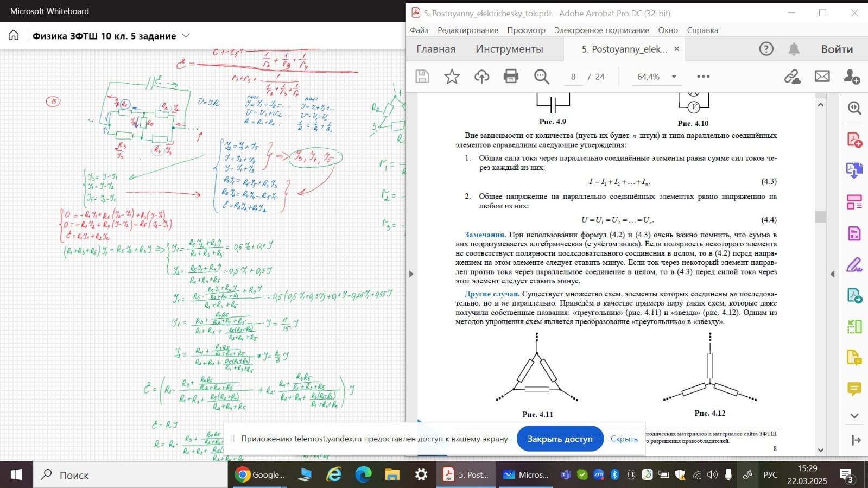Switch to the Инструменты tab

509,49
